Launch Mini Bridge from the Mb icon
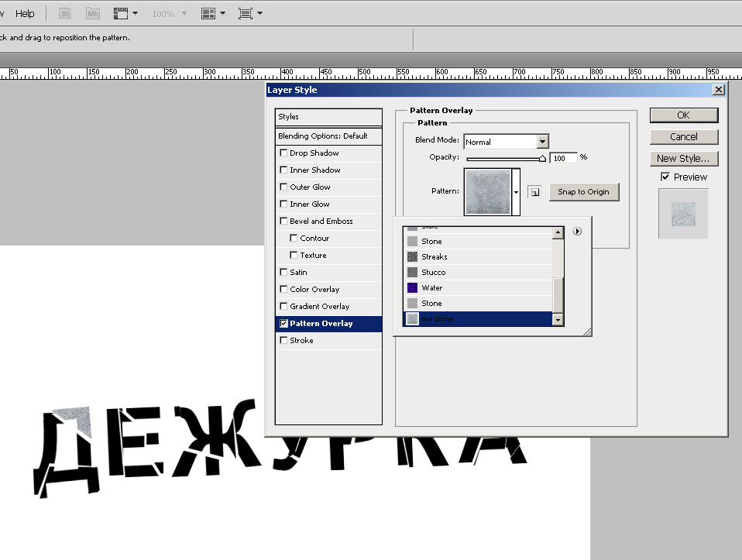 93,14
